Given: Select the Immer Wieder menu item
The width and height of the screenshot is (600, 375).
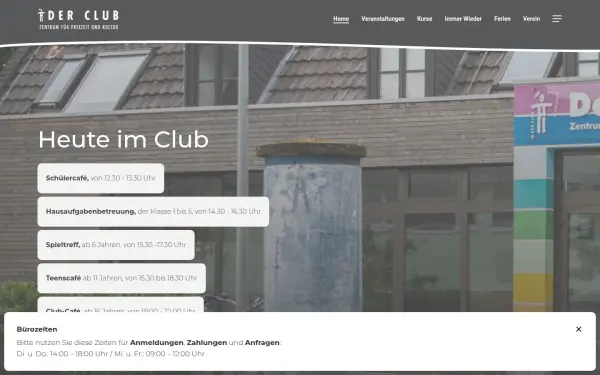Looking at the screenshot, I should point(463,19).
